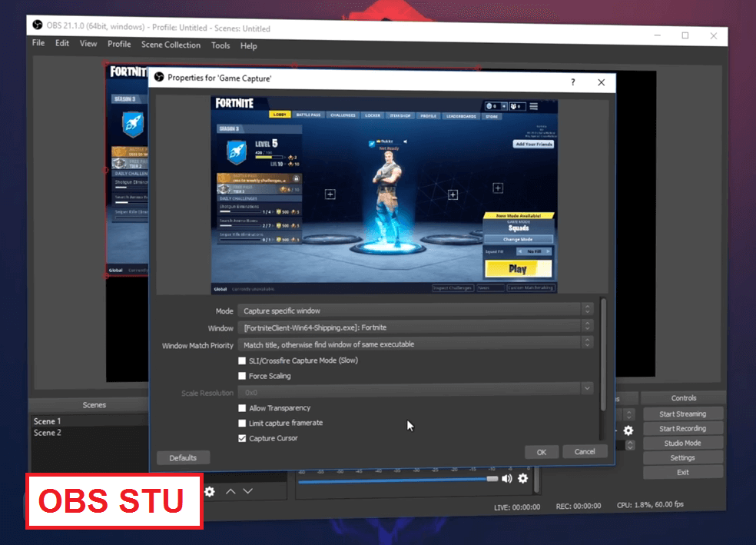This screenshot has width=756, height=545.
Task: Click Cancel in Properties dialog
Action: pos(585,451)
